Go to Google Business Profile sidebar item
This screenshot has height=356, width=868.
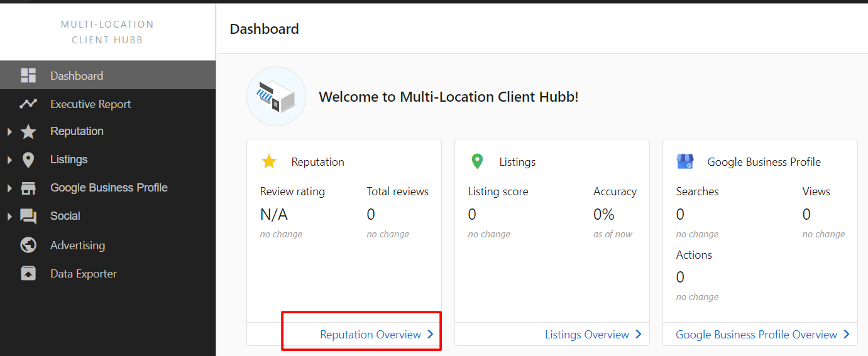click(x=107, y=188)
